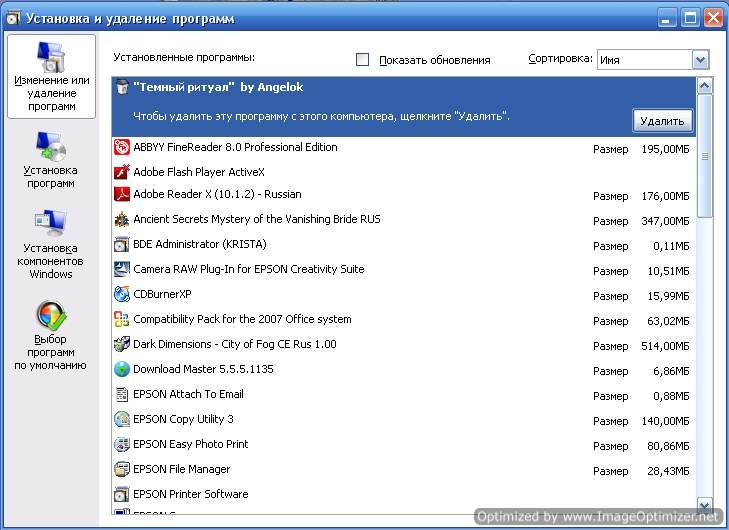The height and width of the screenshot is (530, 729).
Task: Click the size value '28,43МБ'
Action: click(x=669, y=471)
